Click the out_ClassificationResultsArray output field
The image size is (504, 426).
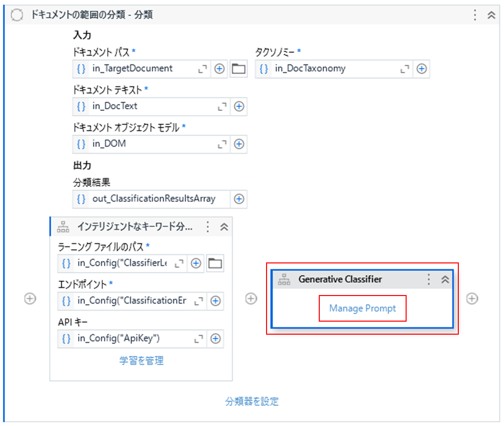tap(152, 199)
